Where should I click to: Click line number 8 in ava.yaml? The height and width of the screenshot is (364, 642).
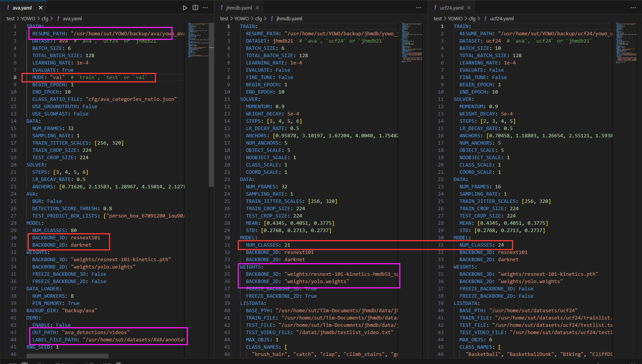(x=15, y=77)
